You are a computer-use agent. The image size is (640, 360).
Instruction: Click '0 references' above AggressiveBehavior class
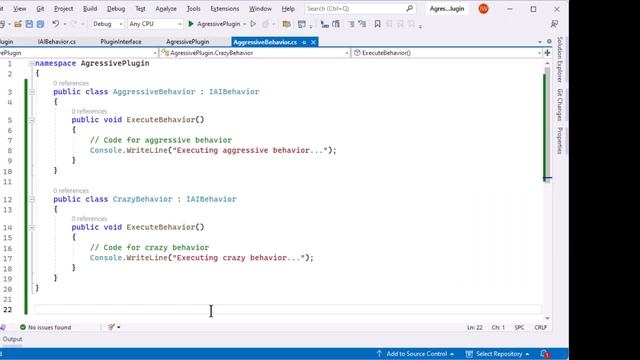point(71,83)
